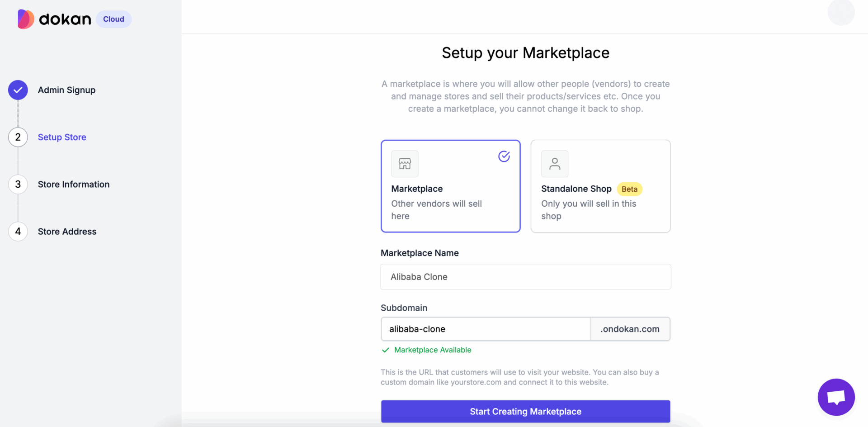Open the chat support bubble
Screen dimensions: 868x427
[836, 397]
